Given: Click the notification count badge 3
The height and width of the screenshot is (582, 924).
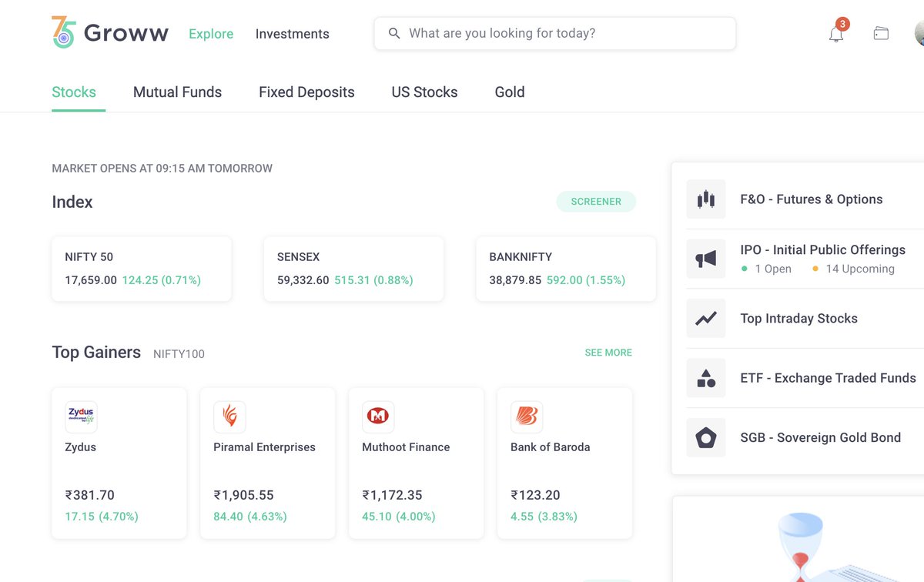Looking at the screenshot, I should click(842, 24).
